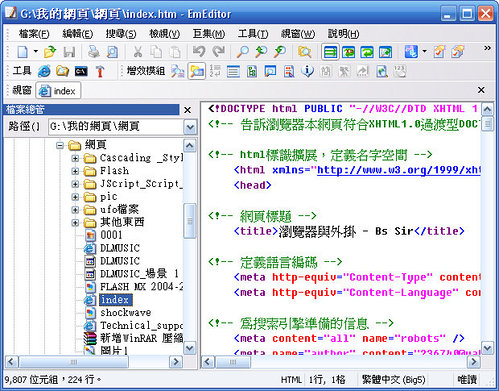499x391 pixels.
Task: Create a new file with New icon
Action: pos(23,52)
